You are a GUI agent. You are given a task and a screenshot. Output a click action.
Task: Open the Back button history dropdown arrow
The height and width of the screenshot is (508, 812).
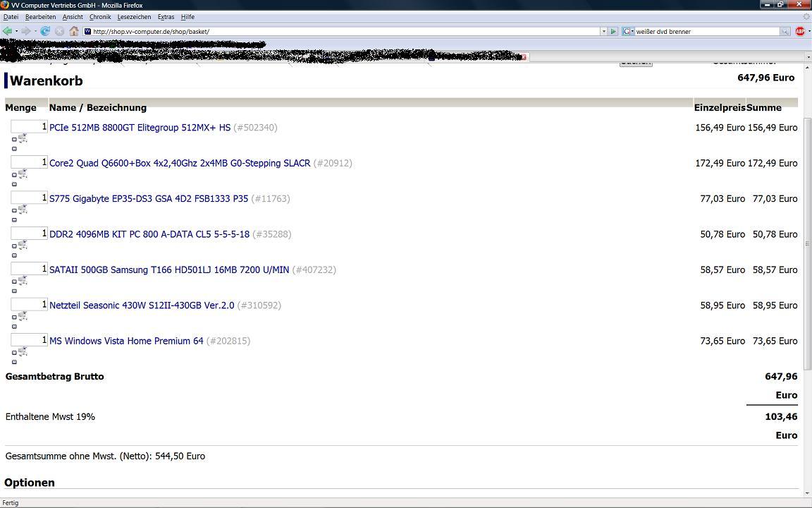[x=16, y=32]
